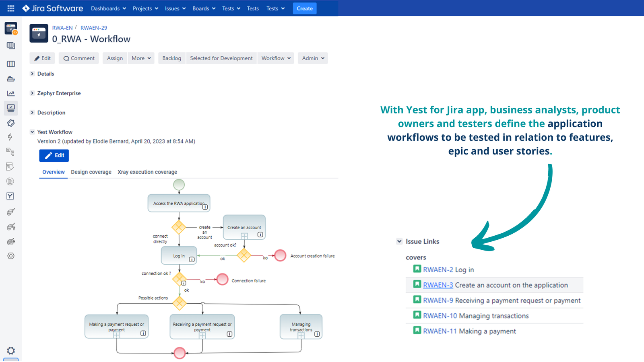Click info icon on Receiving a payment request node
The image size is (644, 362).
point(229,334)
